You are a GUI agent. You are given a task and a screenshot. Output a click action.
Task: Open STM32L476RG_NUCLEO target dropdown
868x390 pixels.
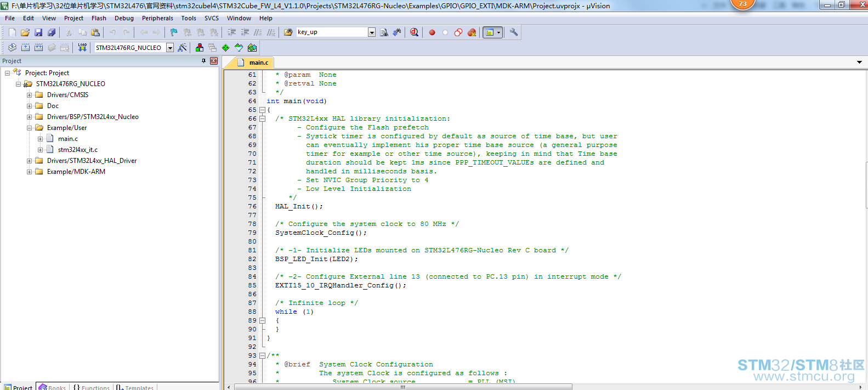pos(170,48)
